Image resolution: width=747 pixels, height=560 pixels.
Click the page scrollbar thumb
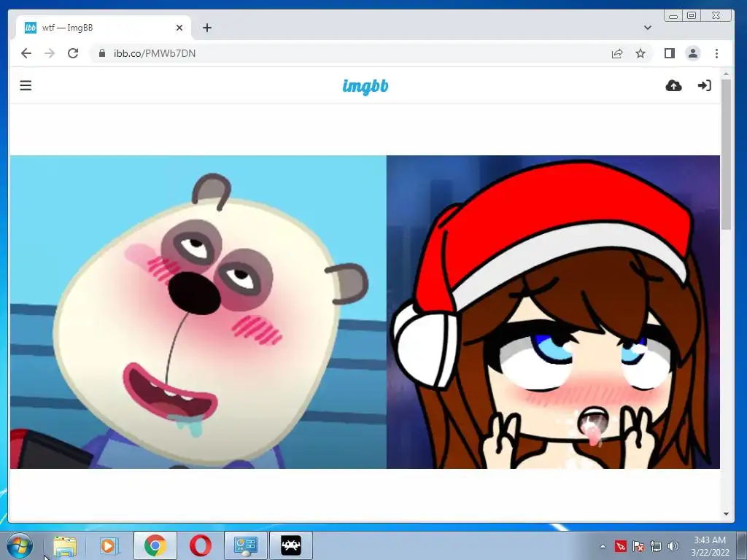pyautogui.click(x=726, y=155)
